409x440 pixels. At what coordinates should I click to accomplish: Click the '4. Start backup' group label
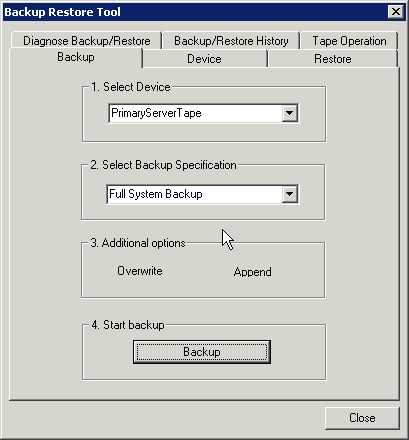128,325
